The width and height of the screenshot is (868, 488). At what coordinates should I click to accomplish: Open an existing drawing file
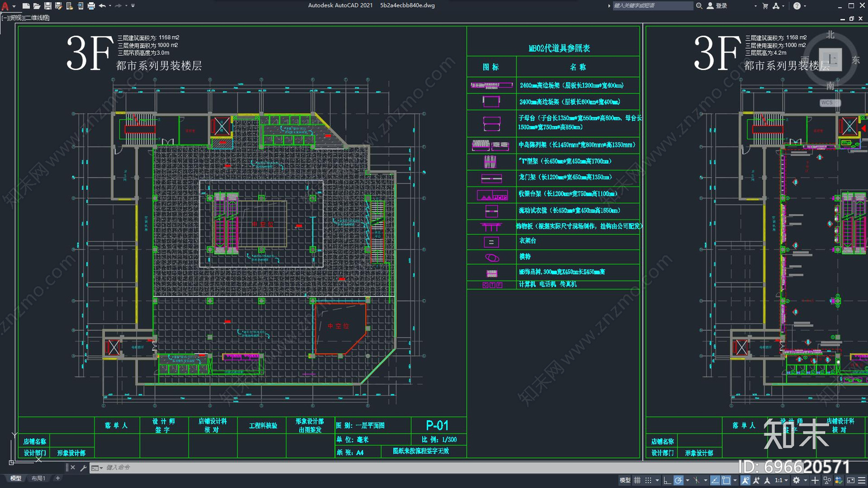(36, 5)
